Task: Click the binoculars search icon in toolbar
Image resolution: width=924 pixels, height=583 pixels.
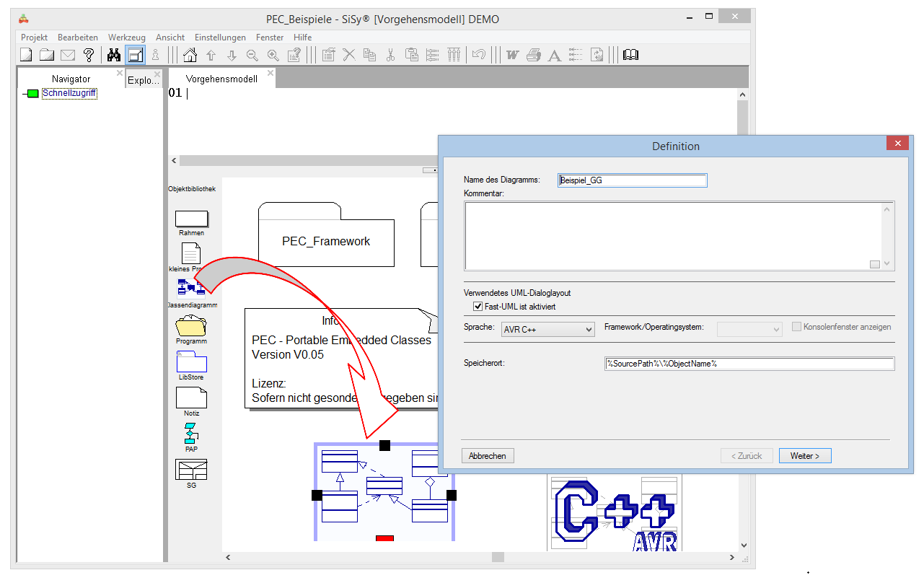Action: (x=113, y=55)
